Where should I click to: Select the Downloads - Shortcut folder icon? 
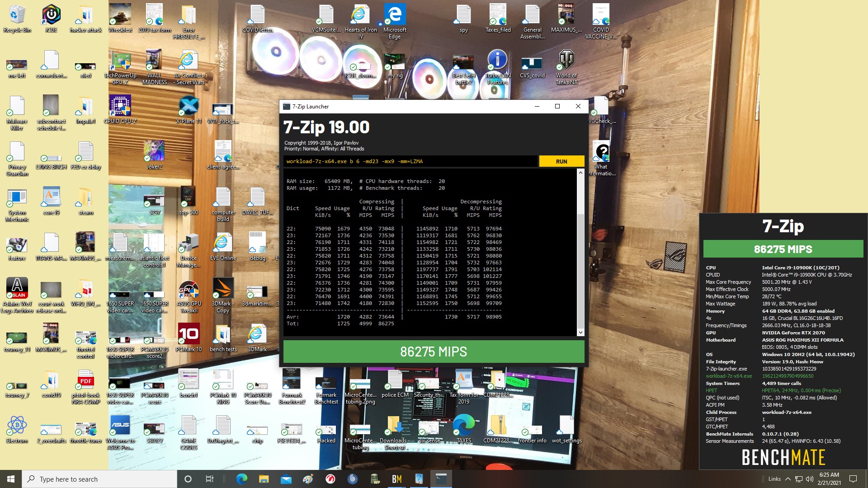(395, 432)
